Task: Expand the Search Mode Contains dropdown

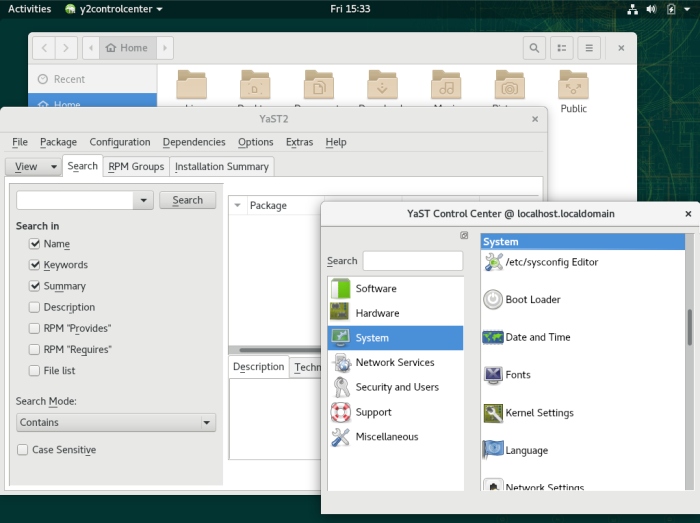Action: (x=116, y=423)
